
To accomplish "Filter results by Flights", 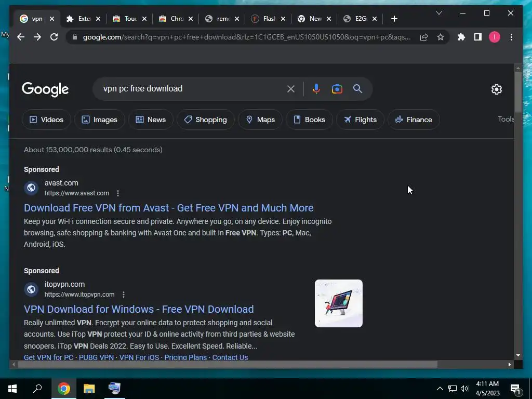I will 361,119.
